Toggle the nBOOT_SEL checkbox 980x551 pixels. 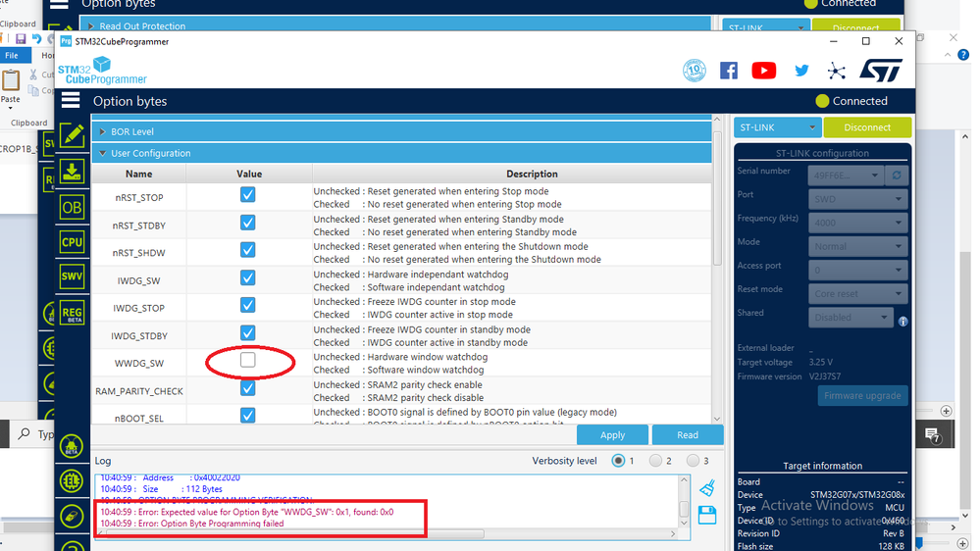(x=247, y=416)
